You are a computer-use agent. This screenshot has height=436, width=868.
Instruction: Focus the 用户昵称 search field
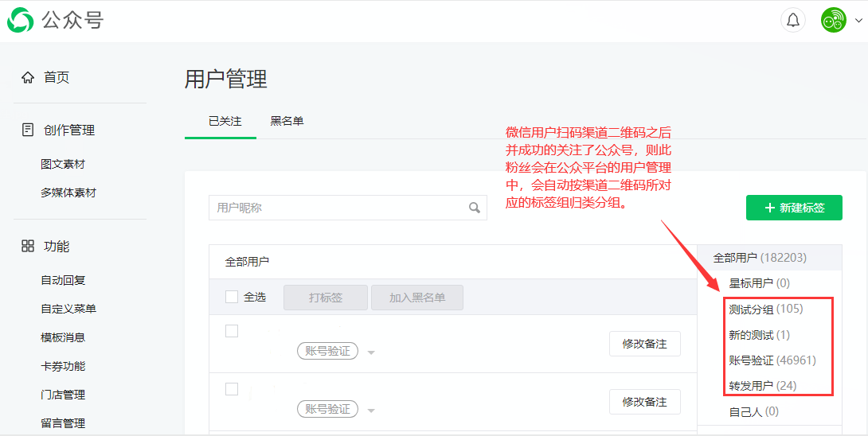point(338,208)
